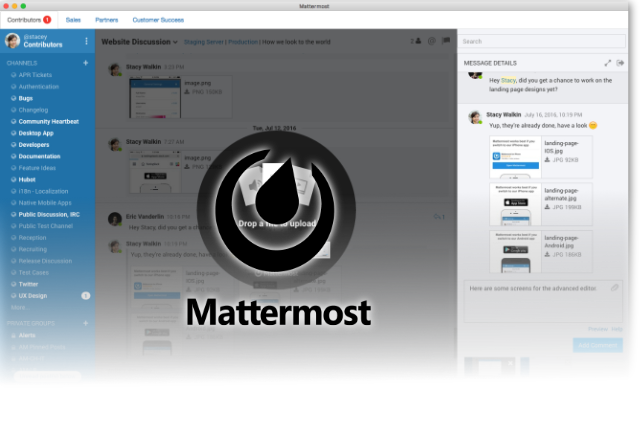Click the More... channels link

(18, 307)
